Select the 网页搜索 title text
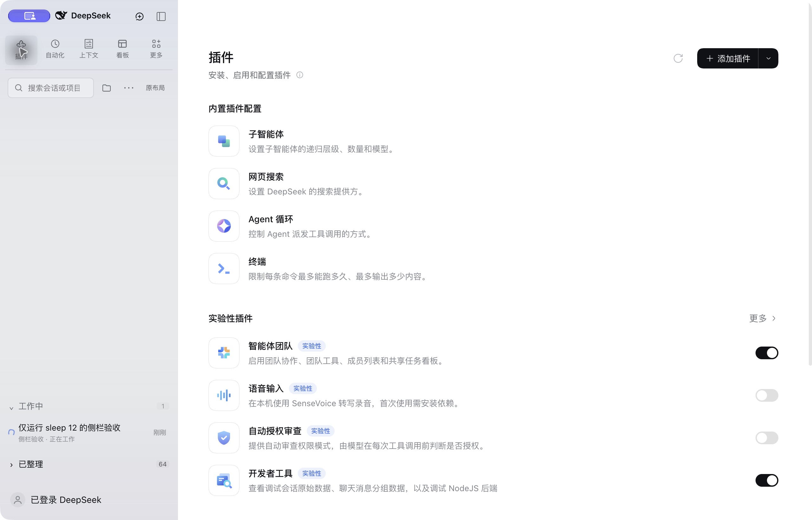 [x=266, y=177]
